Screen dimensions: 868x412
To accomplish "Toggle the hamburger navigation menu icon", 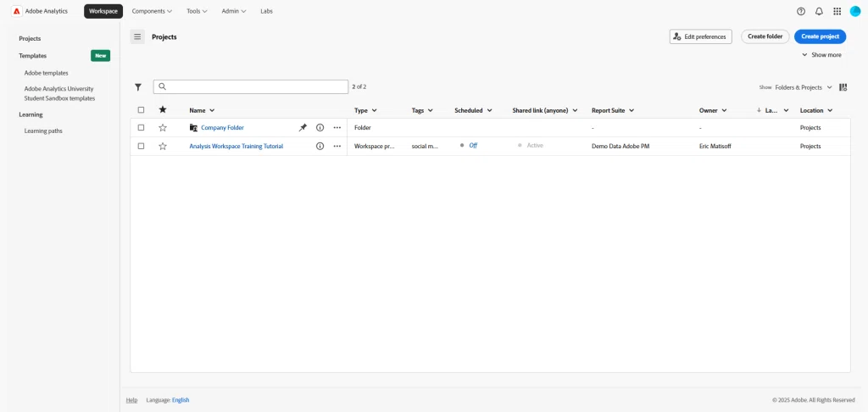I will click(137, 36).
